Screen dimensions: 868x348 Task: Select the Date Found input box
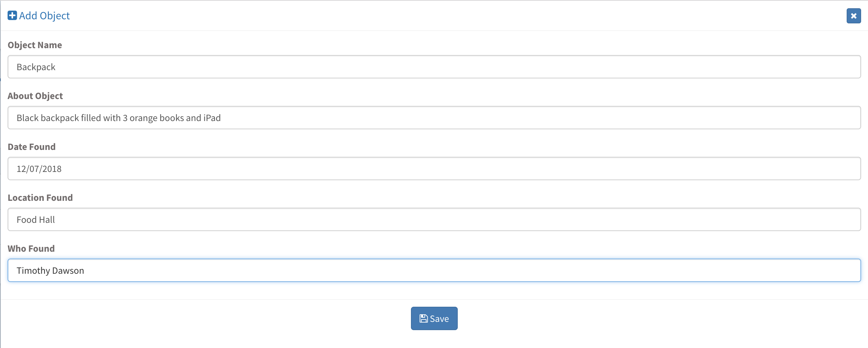coord(434,168)
